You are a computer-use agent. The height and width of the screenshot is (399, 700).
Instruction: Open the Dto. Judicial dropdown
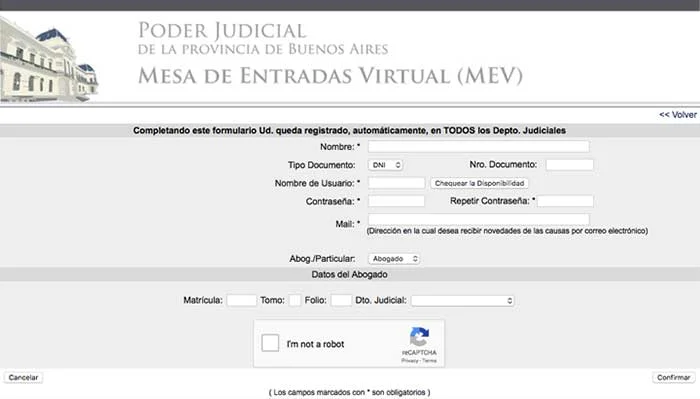[462, 301]
